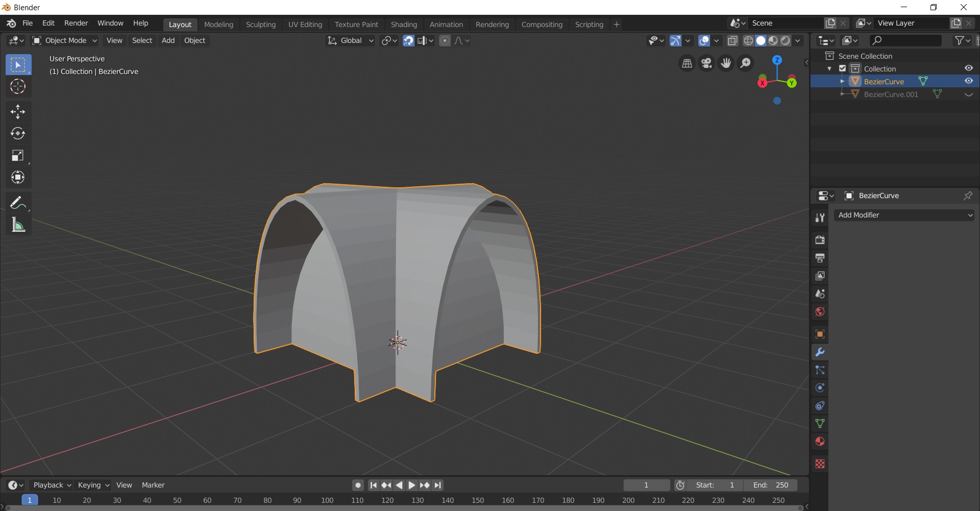This screenshot has width=980, height=511.
Task: Open the shading options dropdown arrow
Action: click(798, 40)
